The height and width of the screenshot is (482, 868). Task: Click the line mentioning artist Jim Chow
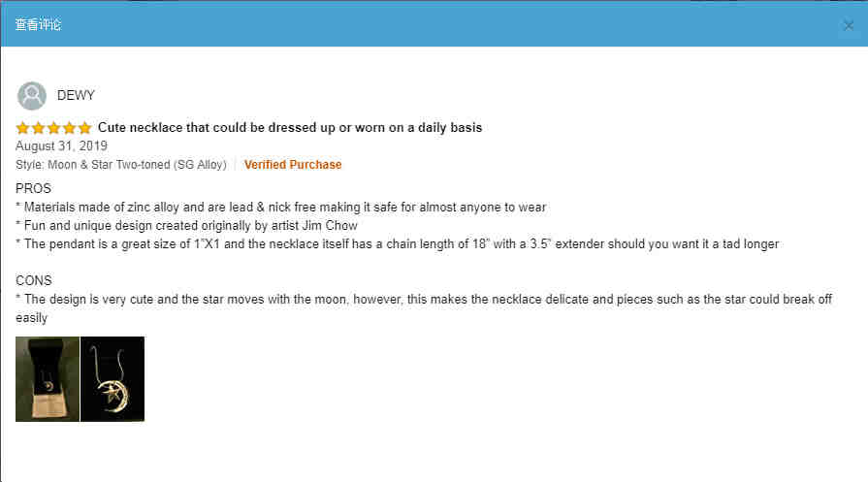pos(186,226)
